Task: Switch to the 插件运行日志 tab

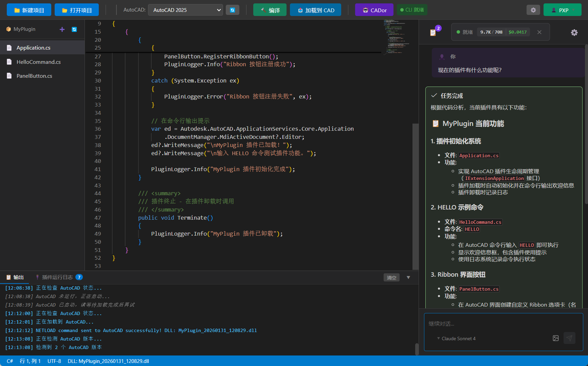Action: [x=57, y=277]
